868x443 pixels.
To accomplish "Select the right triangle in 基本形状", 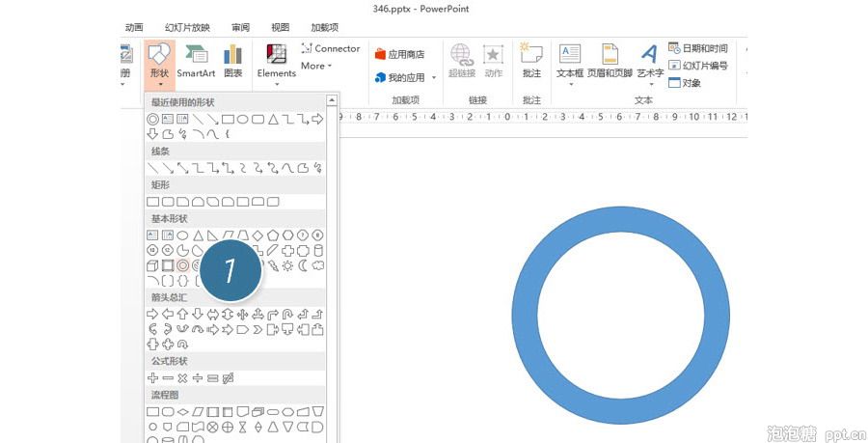I will point(212,235).
